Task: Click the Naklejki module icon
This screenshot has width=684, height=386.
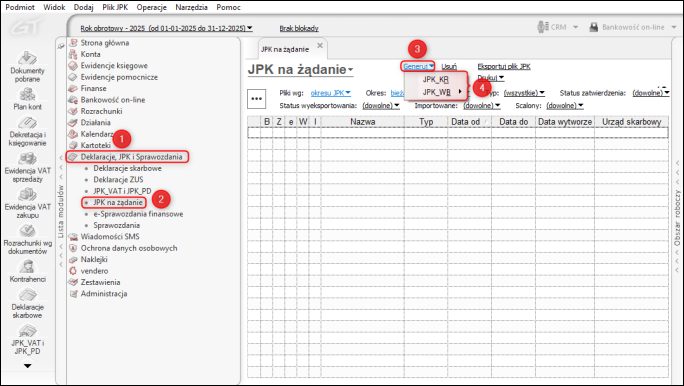Action: [x=73, y=260]
